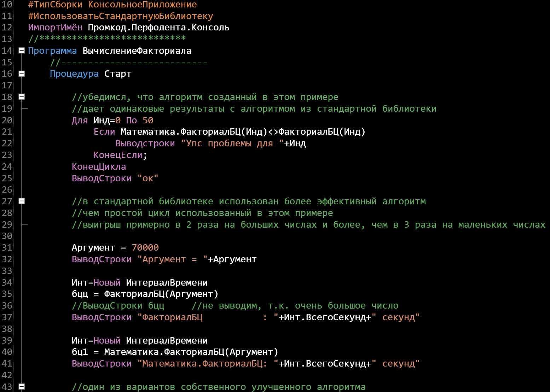Viewport: 550px width, 392px height.
Task: Click line number 20 in the gutter
Action: (7, 120)
